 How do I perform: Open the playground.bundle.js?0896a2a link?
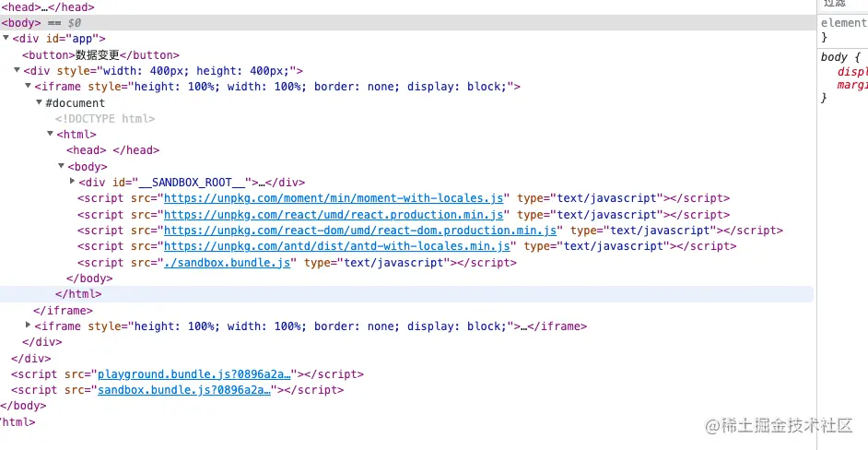[194, 374]
